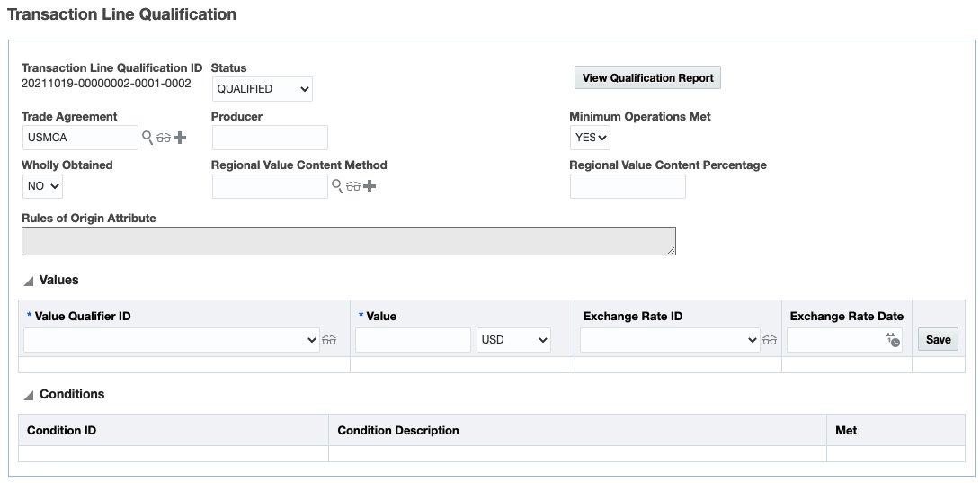Click the Regional Value Content Method plus icon

[370, 186]
